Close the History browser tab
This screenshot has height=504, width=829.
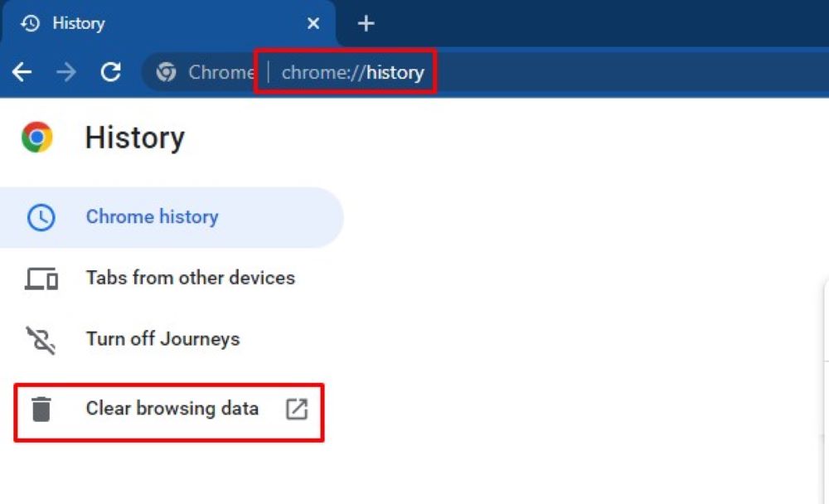coord(313,24)
